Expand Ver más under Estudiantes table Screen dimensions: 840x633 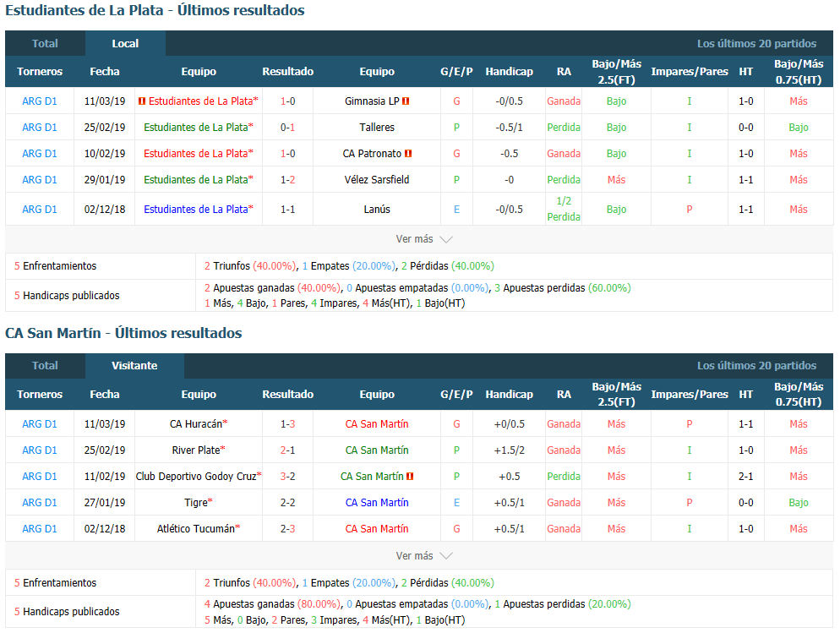click(x=424, y=239)
